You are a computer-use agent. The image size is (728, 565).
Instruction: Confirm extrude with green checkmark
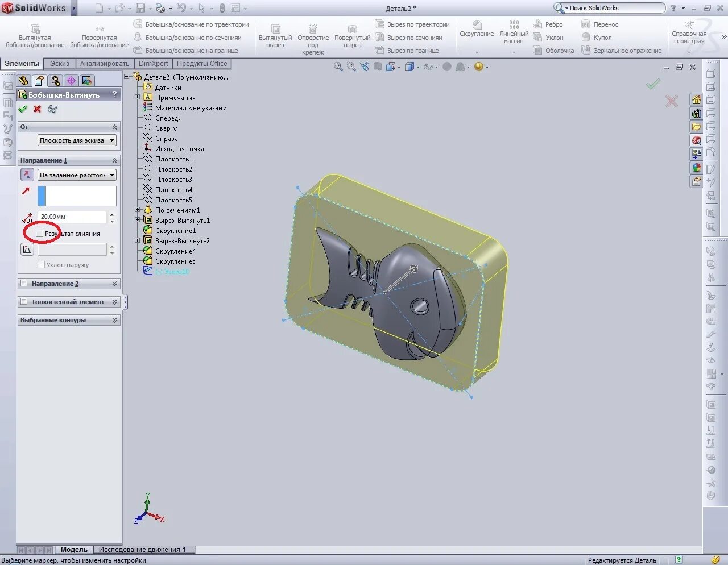(23, 109)
